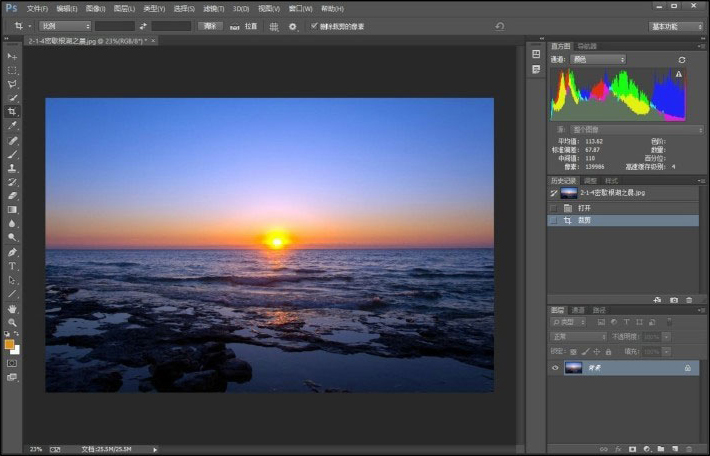Activate the Hand tool
This screenshot has width=710, height=456.
tap(12, 309)
